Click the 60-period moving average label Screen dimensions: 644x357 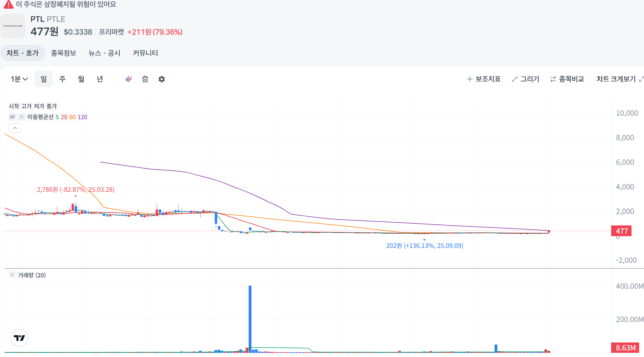pos(72,117)
